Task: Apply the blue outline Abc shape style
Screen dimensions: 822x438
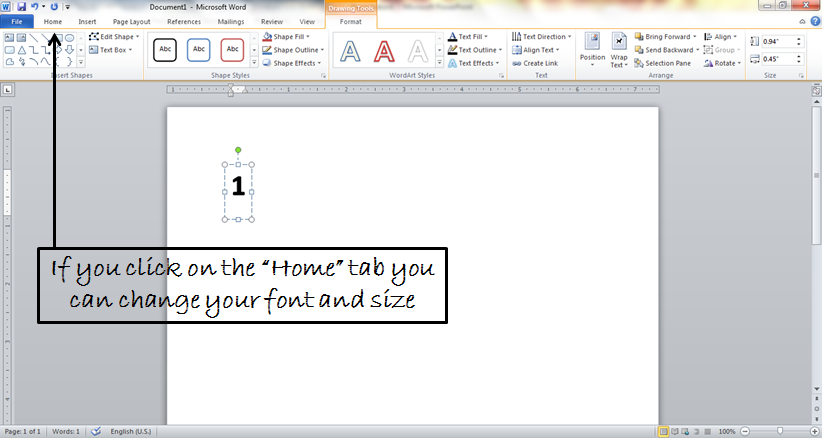Action: pos(199,50)
